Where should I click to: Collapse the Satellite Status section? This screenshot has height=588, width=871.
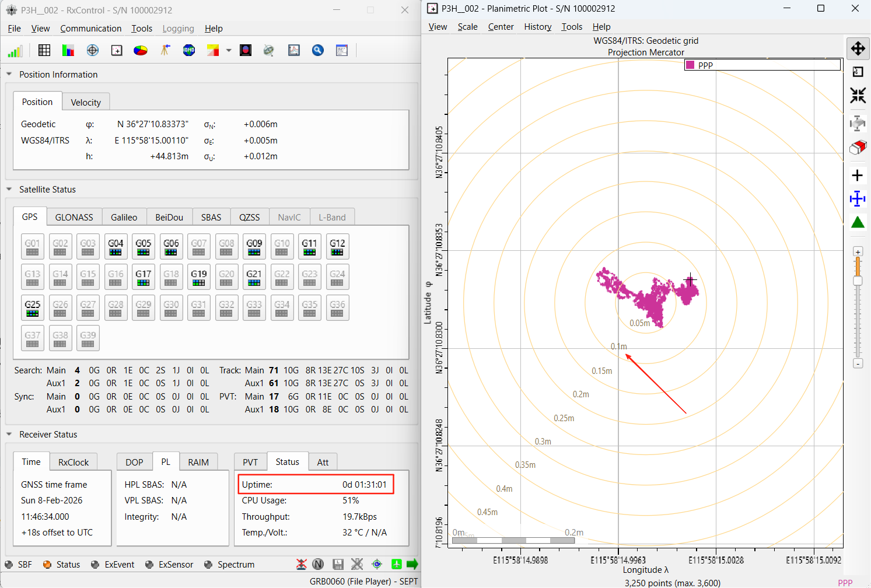coord(9,189)
